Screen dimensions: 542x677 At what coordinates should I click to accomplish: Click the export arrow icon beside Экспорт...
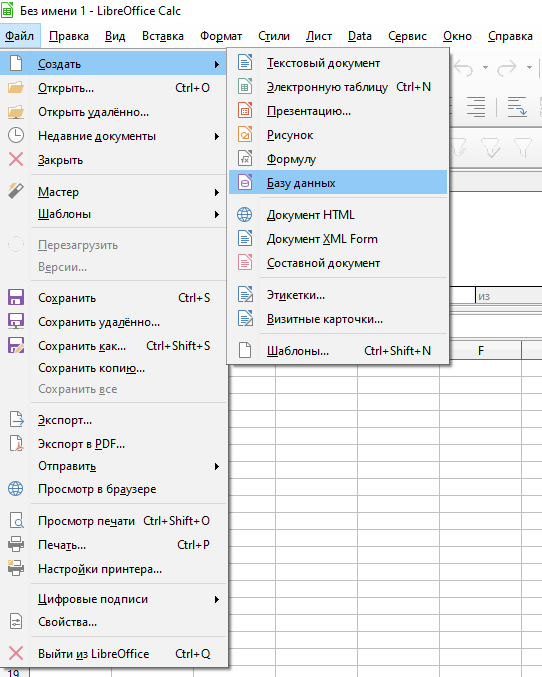click(16, 420)
